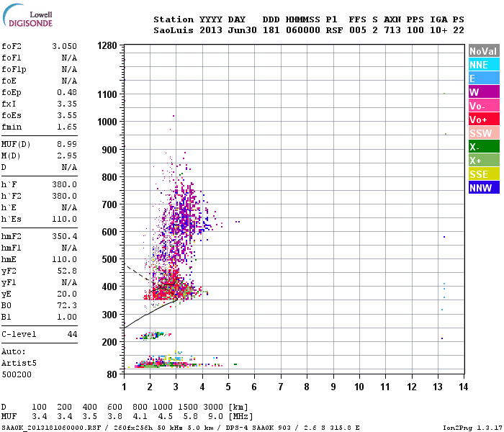Image resolution: width=504 pixels, height=432 pixels.
Task: Click the h`Es value 110.0
Action: coord(64,219)
